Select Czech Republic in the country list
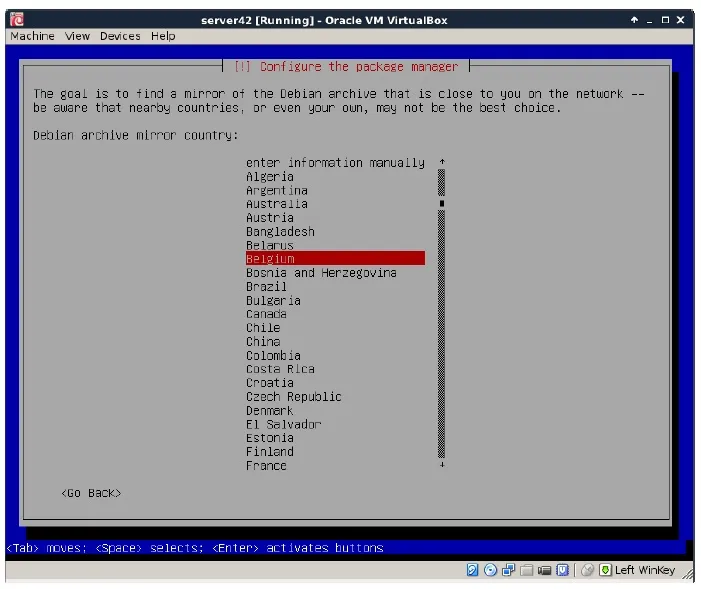 [335, 397]
